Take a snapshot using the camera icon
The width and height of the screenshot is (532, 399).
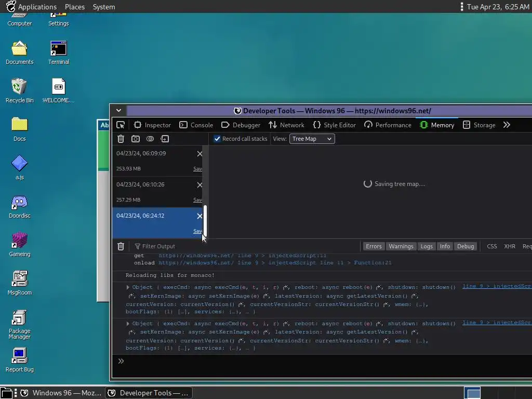[x=136, y=139]
